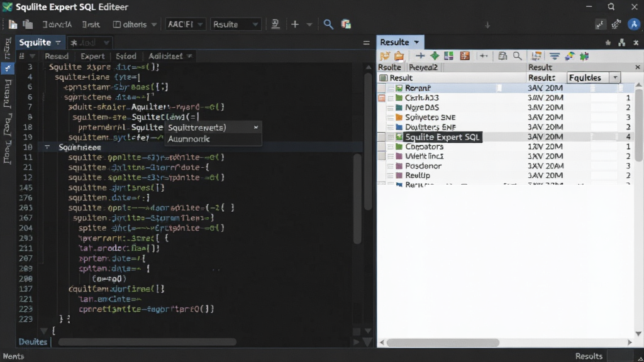Click the multicolor brush icon in Resulte toolbar
This screenshot has height=362, width=644.
click(x=569, y=56)
